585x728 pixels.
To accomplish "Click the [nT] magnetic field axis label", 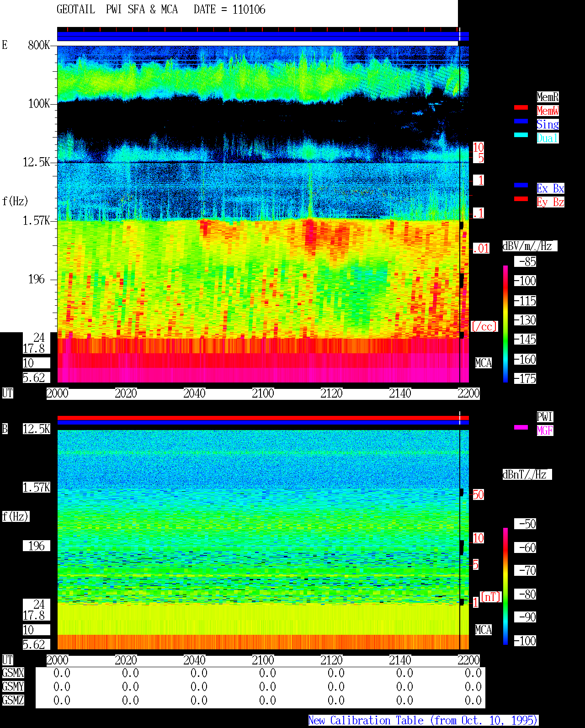I will (491, 597).
